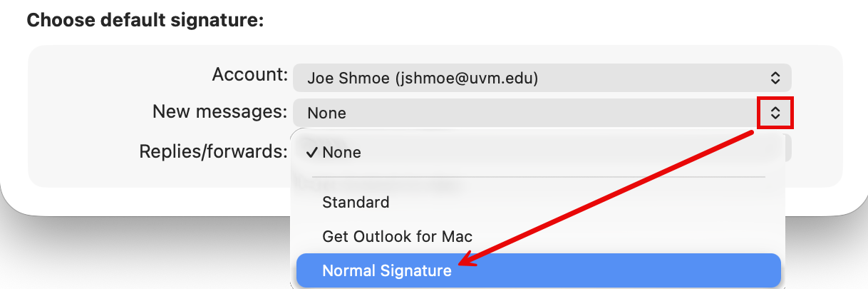Viewport: 868px width, 289px height.
Task: Select Get Outlook for Mac signature
Action: pyautogui.click(x=397, y=235)
